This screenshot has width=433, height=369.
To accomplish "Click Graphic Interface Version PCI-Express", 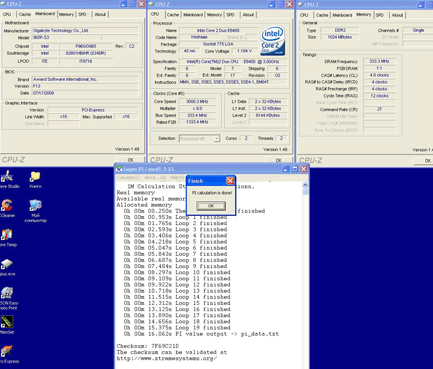I will [93, 110].
